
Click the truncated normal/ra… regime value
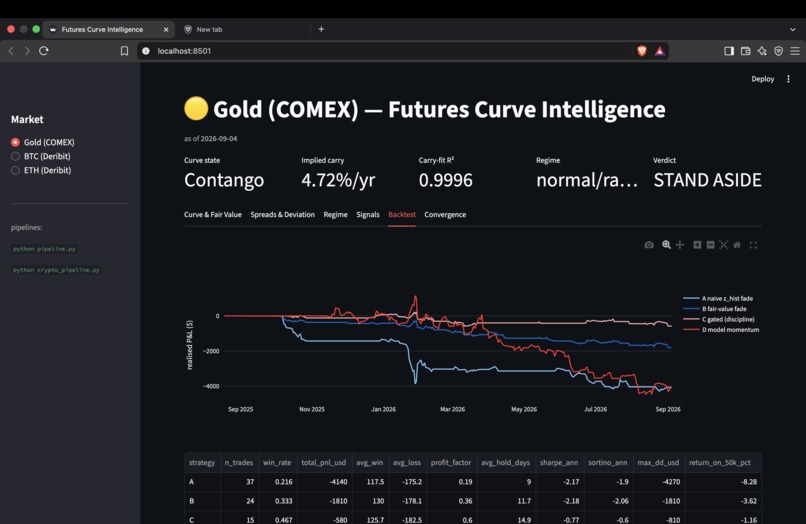point(587,180)
